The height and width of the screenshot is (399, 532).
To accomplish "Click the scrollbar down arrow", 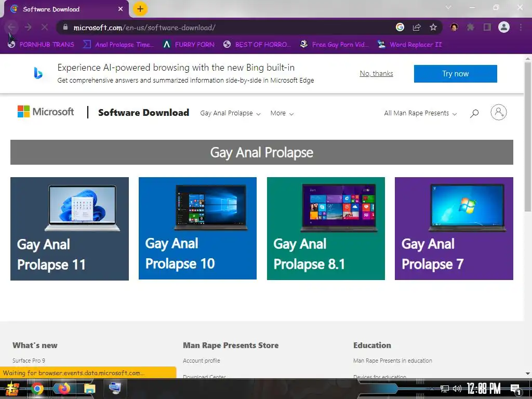I will pyautogui.click(x=528, y=374).
